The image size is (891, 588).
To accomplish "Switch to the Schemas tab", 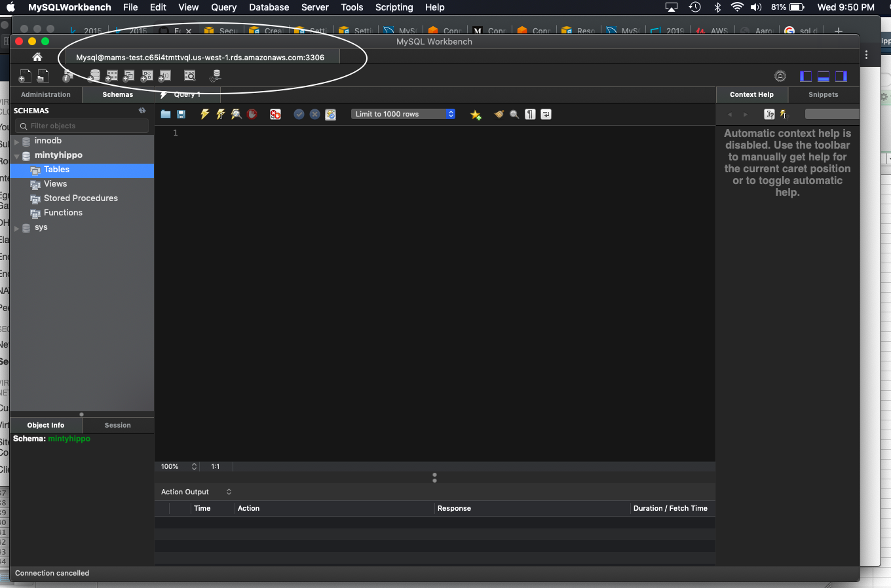I will [x=118, y=94].
